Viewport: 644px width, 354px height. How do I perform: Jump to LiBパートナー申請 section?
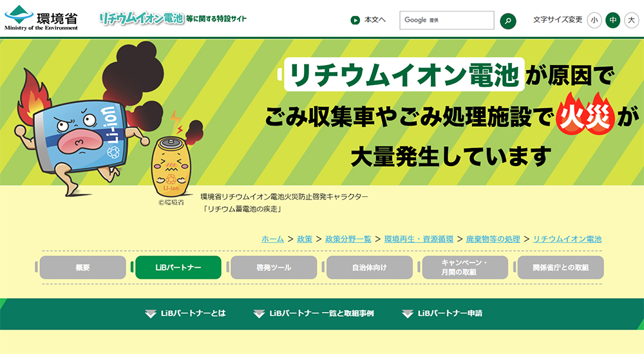tap(450, 313)
